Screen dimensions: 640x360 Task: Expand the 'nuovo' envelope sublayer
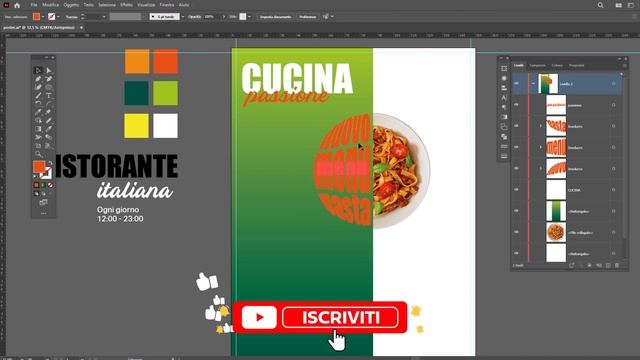[x=541, y=169]
